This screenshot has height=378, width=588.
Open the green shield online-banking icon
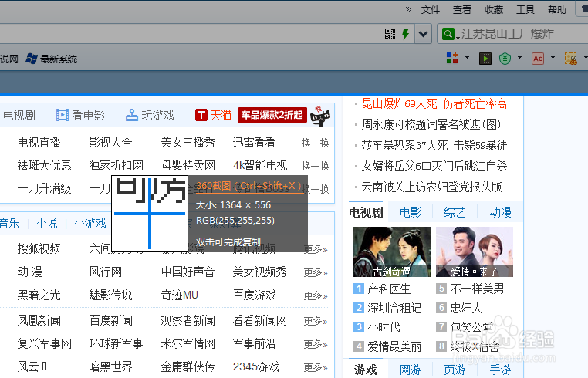(505, 59)
